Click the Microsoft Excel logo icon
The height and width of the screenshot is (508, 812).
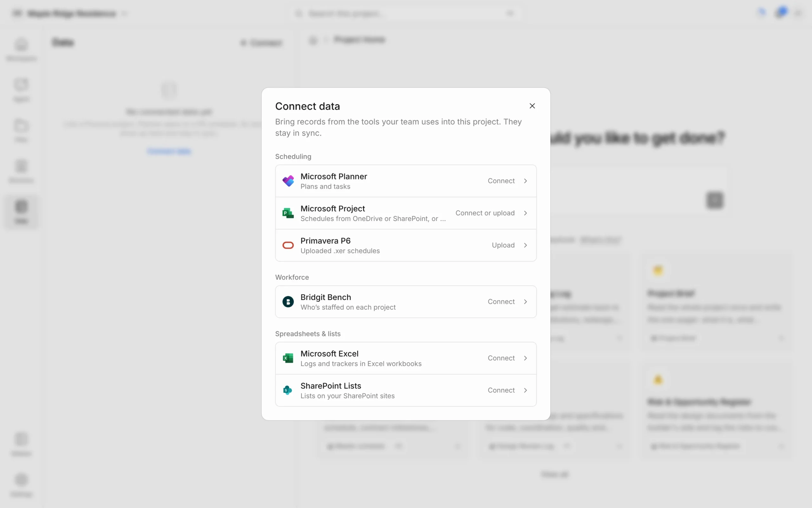click(x=288, y=358)
